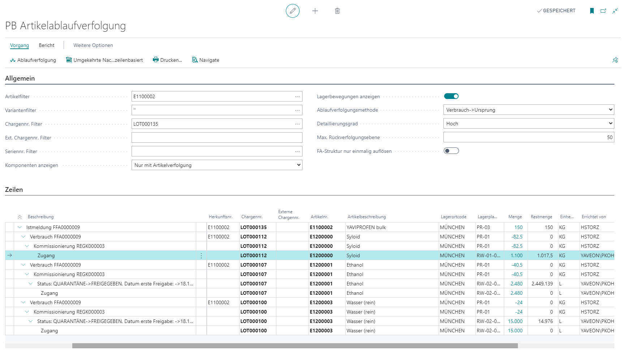The height and width of the screenshot is (362, 644).
Task: Click the bookmark icon
Action: tap(592, 11)
